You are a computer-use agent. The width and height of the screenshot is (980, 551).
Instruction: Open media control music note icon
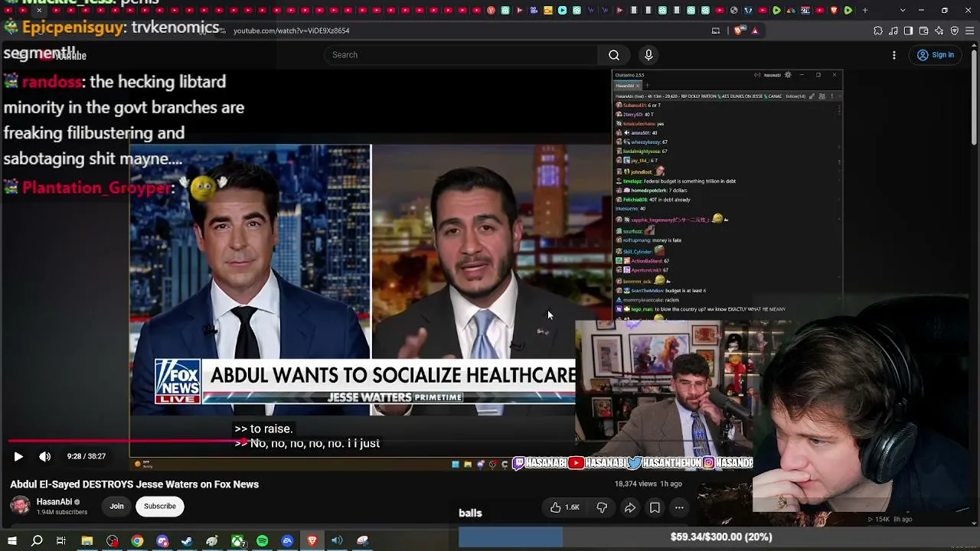click(893, 31)
